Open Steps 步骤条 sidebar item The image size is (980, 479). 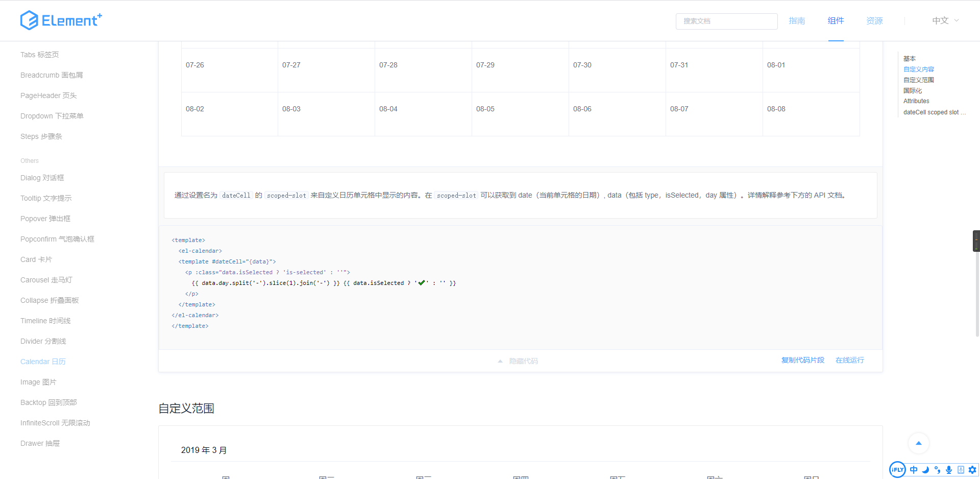point(41,136)
